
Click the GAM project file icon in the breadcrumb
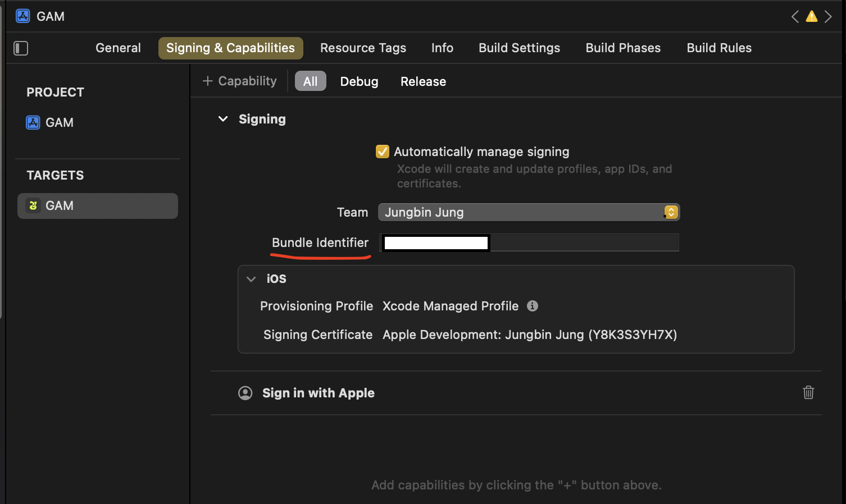(x=23, y=16)
